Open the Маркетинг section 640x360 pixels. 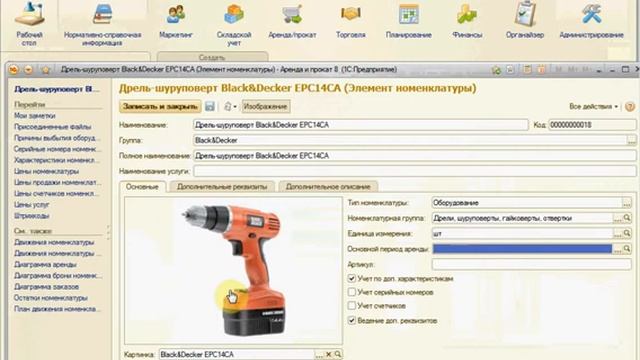click(176, 20)
